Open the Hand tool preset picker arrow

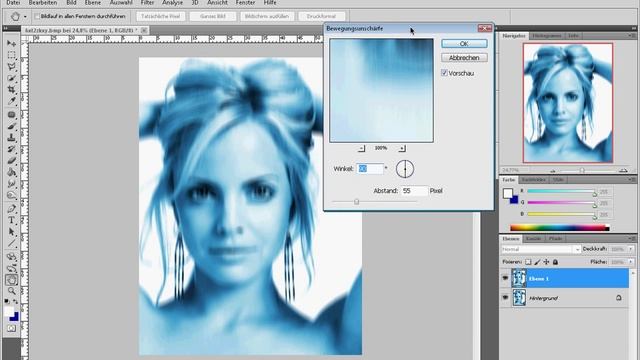[x=25, y=16]
